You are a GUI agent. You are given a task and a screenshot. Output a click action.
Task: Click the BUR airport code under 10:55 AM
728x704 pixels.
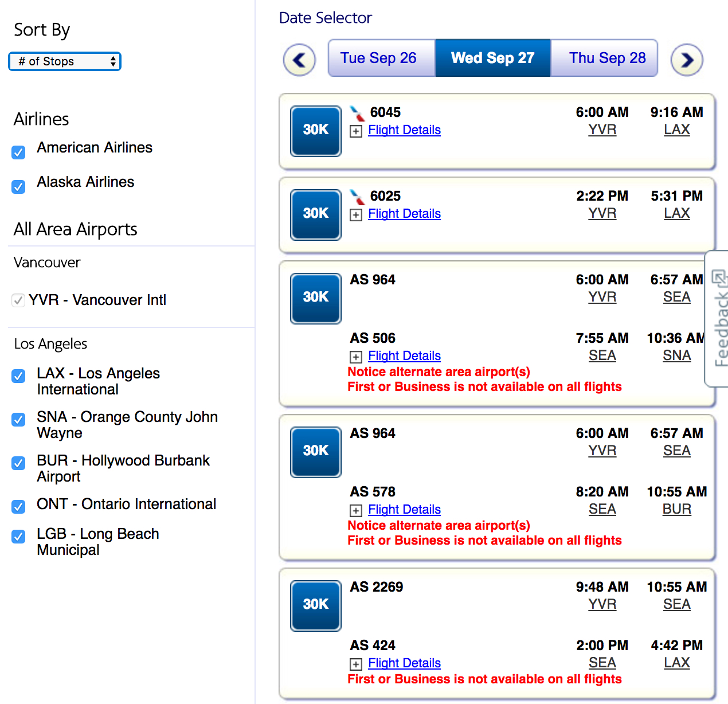(x=677, y=510)
